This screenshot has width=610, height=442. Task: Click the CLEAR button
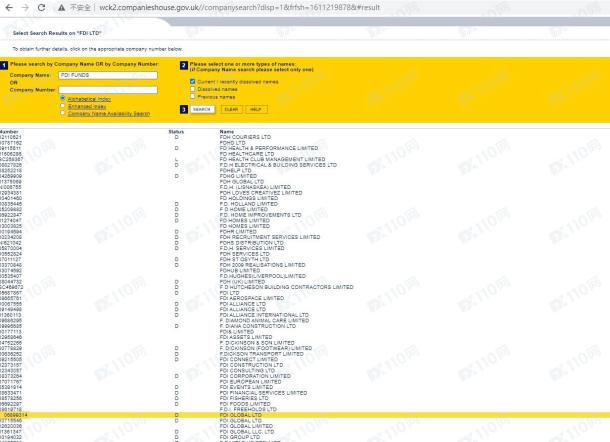pyautogui.click(x=231, y=109)
